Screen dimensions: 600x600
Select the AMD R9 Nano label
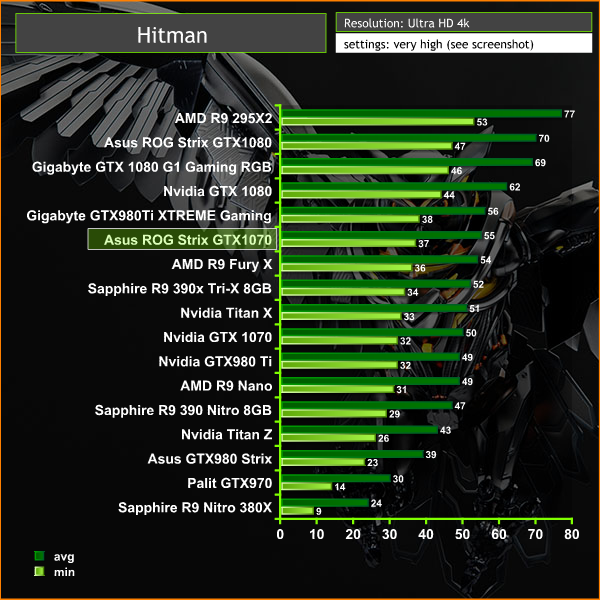coord(226,386)
